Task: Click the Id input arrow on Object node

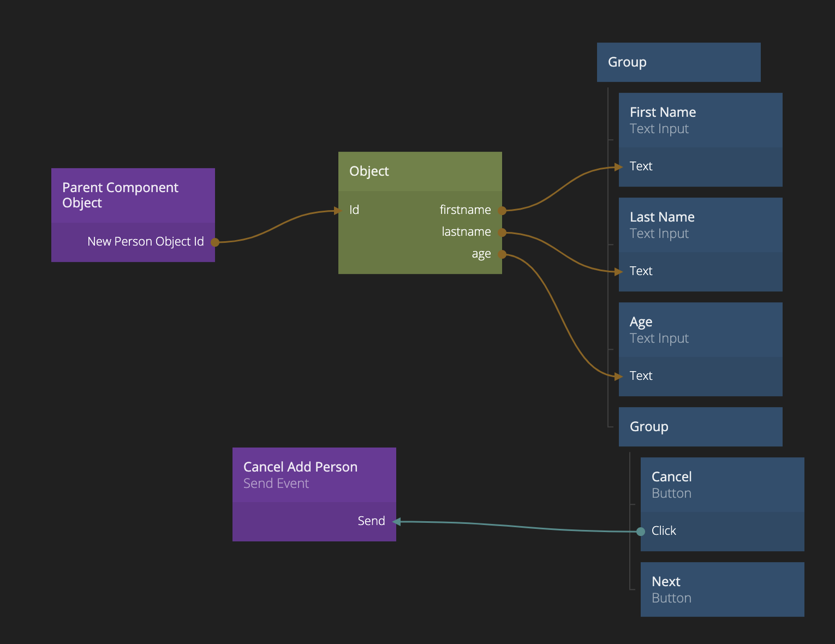Action: (x=338, y=211)
